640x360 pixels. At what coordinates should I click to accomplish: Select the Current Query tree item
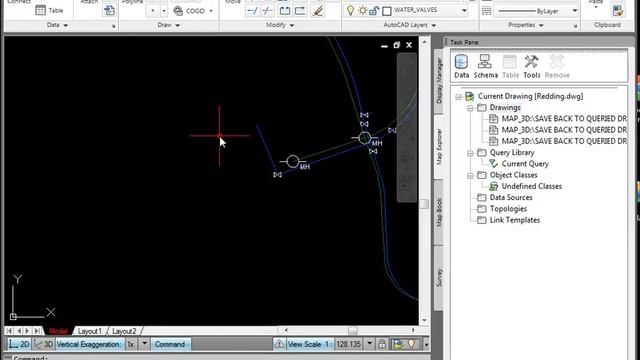(x=525, y=164)
